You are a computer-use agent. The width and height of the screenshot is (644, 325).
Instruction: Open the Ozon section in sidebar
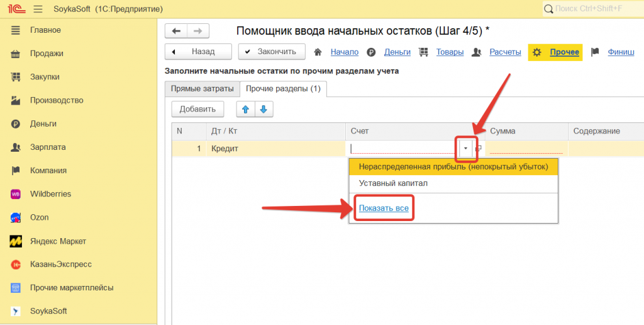[x=39, y=217]
